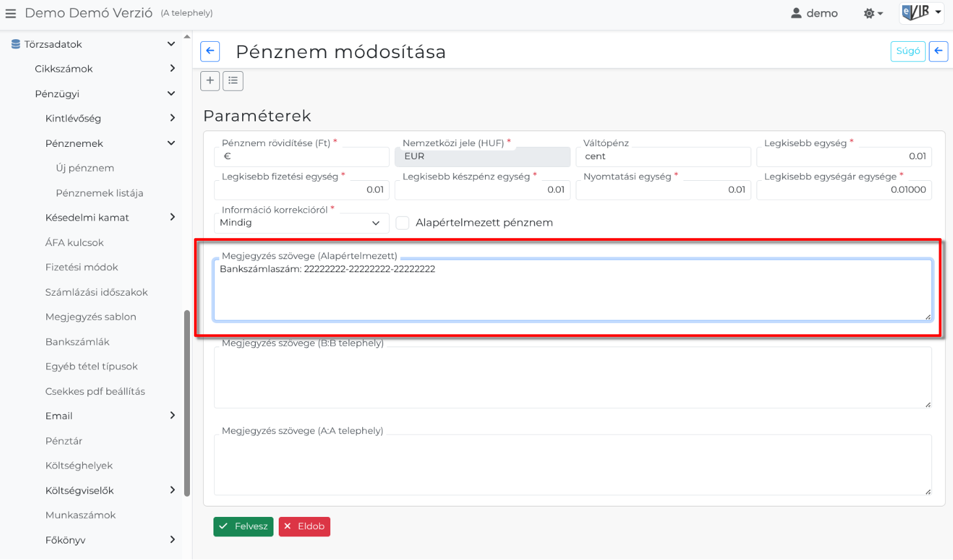The width and height of the screenshot is (953, 560).
Task: Click the demo user profile icon
Action: [796, 13]
